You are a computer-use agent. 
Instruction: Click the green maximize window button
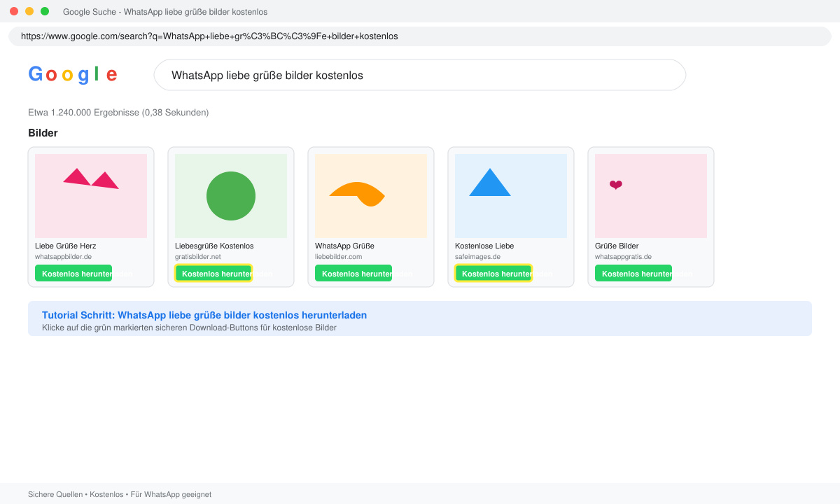point(45,11)
